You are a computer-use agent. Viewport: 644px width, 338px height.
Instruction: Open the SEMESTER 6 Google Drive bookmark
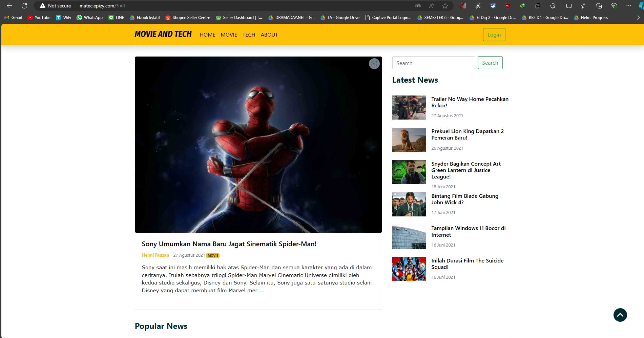point(440,18)
